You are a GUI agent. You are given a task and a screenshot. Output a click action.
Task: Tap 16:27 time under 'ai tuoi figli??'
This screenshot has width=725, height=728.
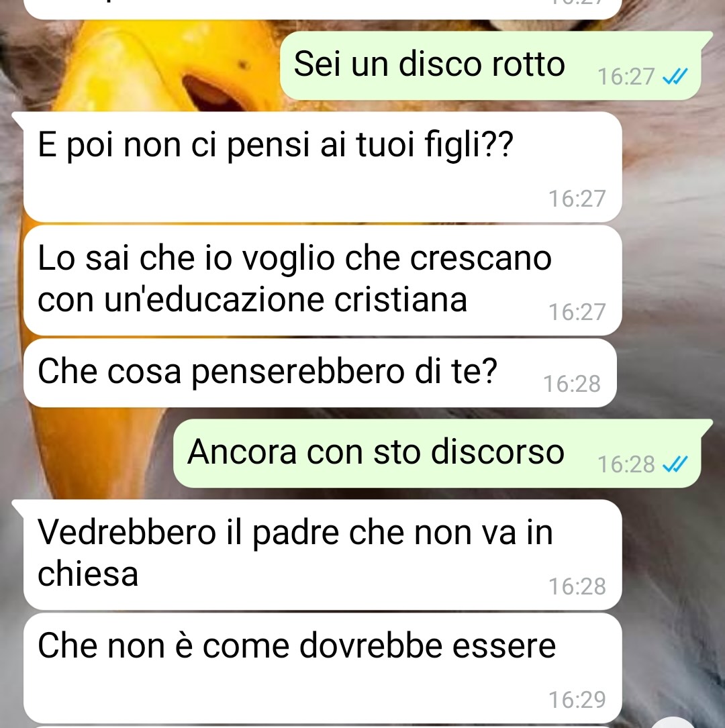(577, 199)
